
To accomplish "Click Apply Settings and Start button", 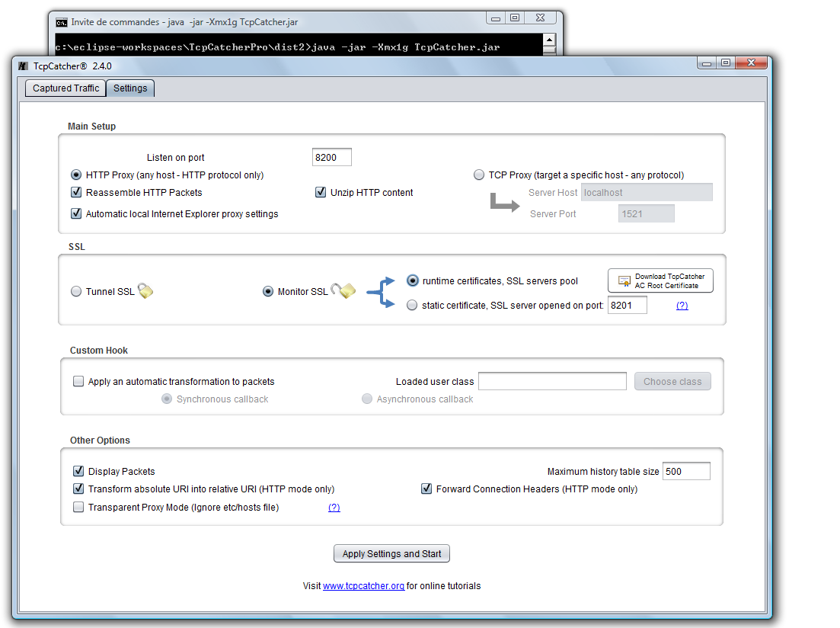I will [x=391, y=553].
